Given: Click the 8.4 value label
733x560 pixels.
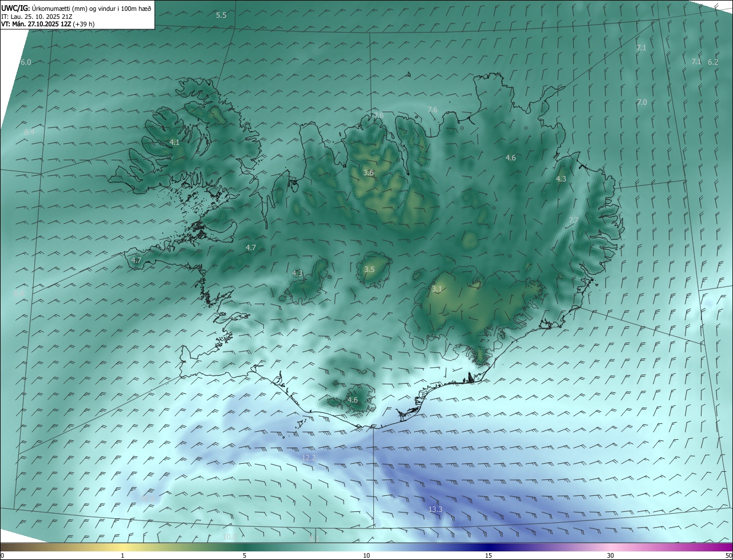Looking at the screenshot, I should [29, 132].
